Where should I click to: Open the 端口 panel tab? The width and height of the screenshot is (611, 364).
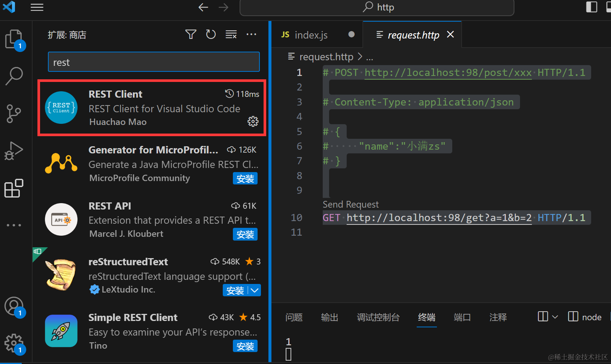(462, 317)
